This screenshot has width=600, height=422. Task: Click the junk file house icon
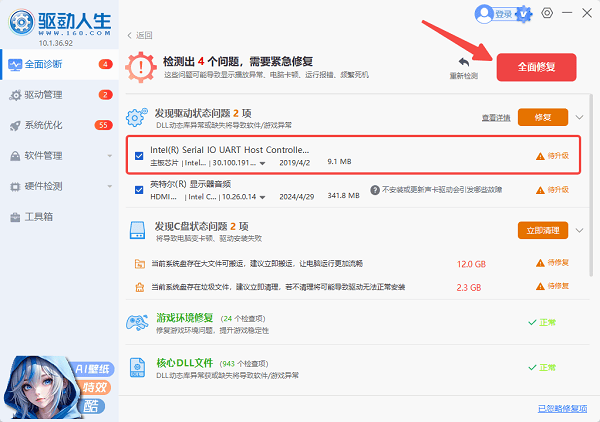click(140, 287)
